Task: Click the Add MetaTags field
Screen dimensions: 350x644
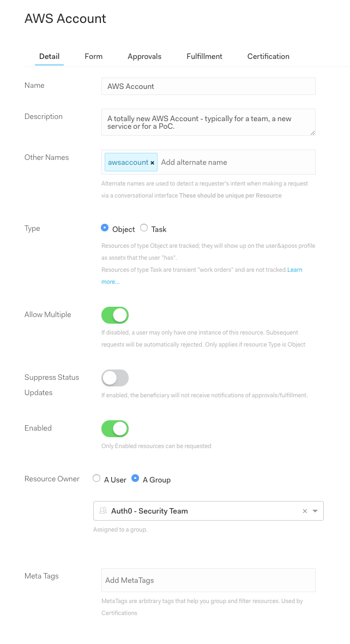Action: coord(208,580)
